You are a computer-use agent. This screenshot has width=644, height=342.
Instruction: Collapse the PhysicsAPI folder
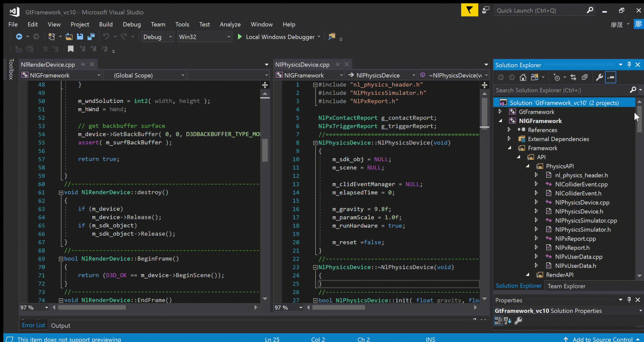[x=528, y=166]
